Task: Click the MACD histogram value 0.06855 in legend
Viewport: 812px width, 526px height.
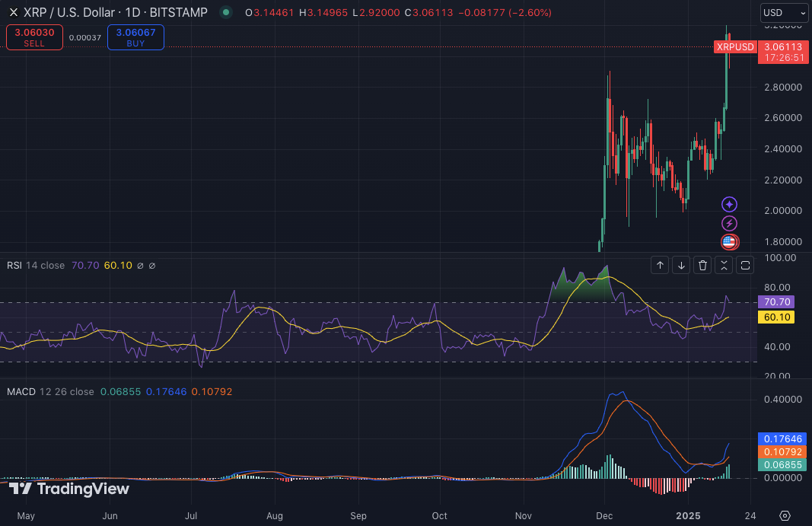Action: (x=120, y=392)
